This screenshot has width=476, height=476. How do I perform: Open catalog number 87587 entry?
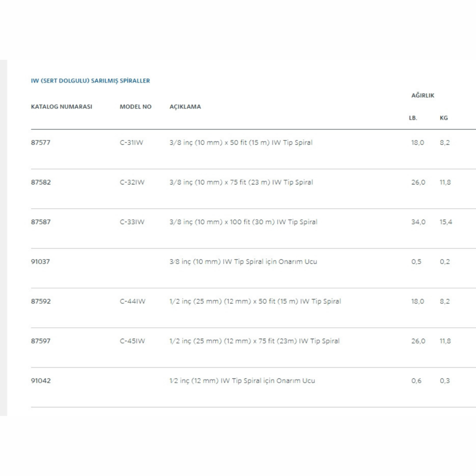point(41,222)
